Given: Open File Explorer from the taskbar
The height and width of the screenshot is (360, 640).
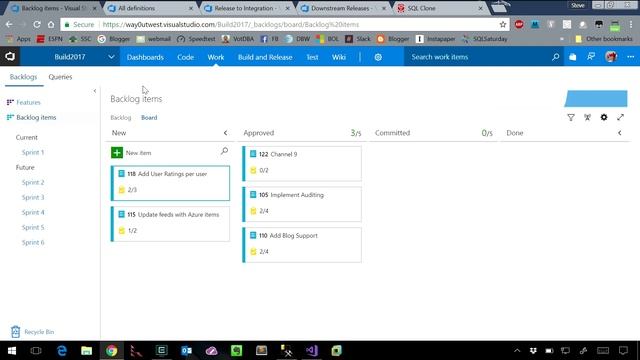Looking at the screenshot, I should [x=87, y=351].
